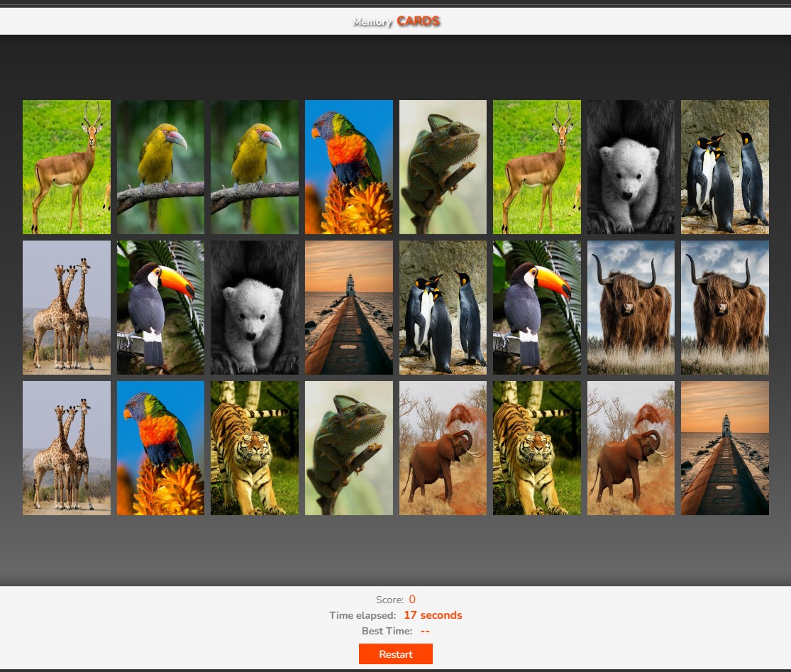Flip the rainbow lorikeet card in top row
791x672 pixels.
348,167
